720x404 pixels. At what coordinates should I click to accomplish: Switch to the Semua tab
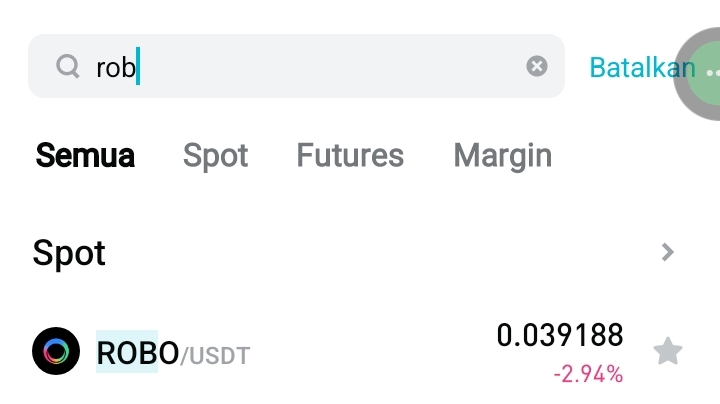pos(85,155)
